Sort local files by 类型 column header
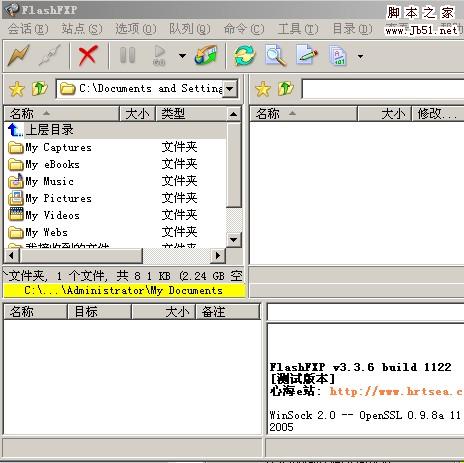 [191, 114]
